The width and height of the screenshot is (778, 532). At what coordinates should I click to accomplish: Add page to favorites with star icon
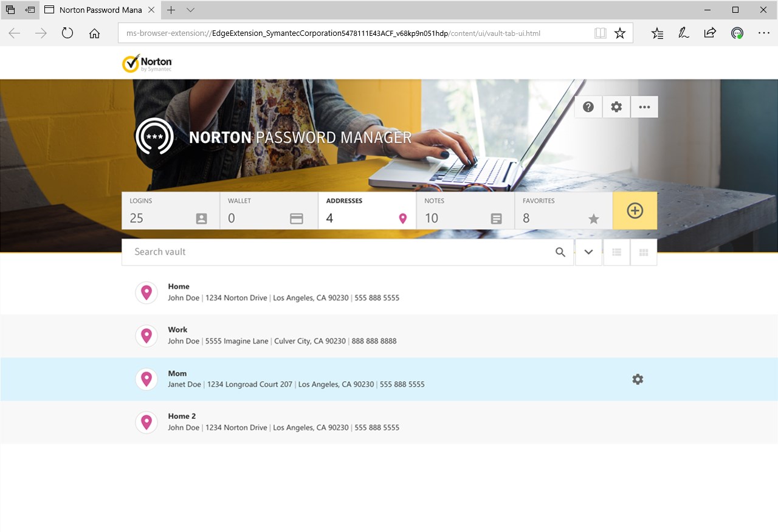[619, 33]
